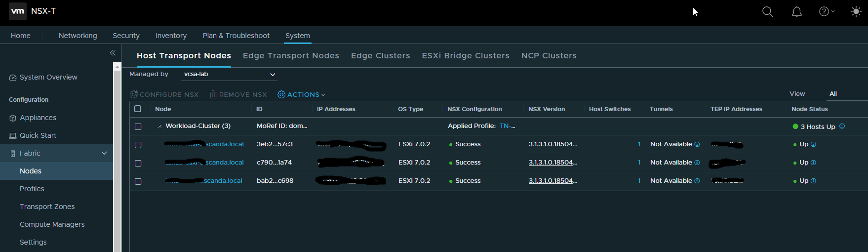
Task: Click the info icon beside 3 Hosts Up
Action: 842,126
